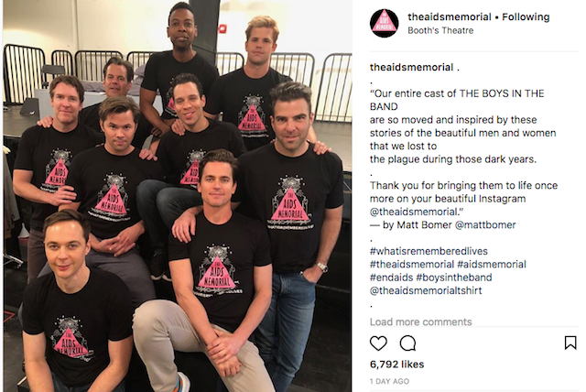This screenshot has width=586, height=392.
Task: Open the #aidsmemorial hashtag
Action: pyautogui.click(x=492, y=264)
